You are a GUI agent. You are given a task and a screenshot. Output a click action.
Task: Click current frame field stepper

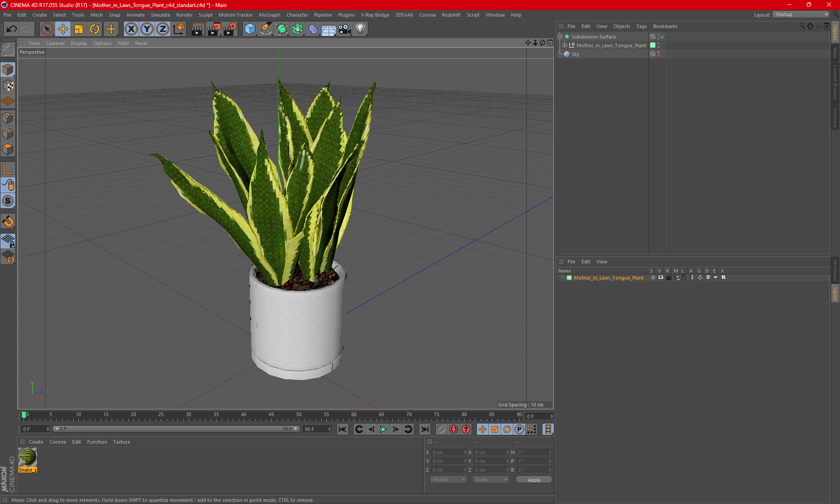click(552, 416)
